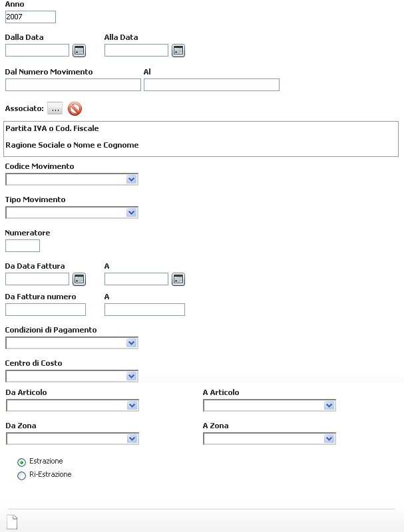Open the A Zona dropdown

(269, 438)
